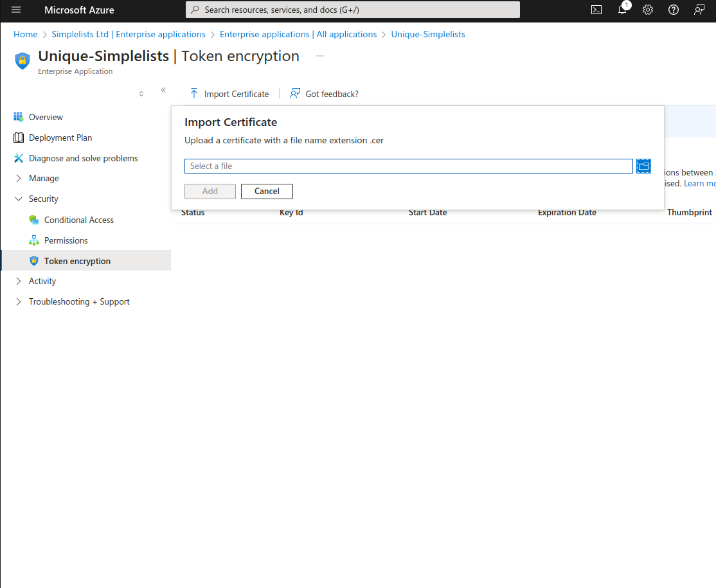The width and height of the screenshot is (716, 588).
Task: Click the Manage section label
Action: (44, 178)
